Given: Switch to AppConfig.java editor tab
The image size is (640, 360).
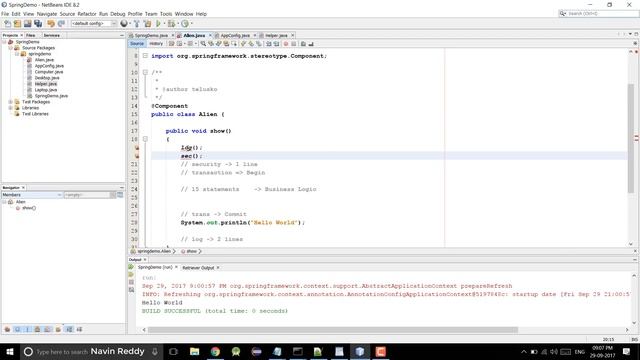Looking at the screenshot, I should coord(235,36).
